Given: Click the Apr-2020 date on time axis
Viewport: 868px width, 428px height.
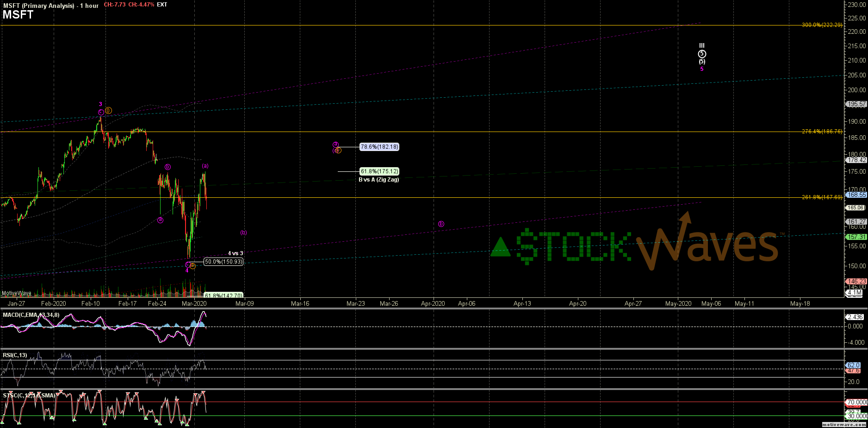Looking at the screenshot, I should click(x=433, y=304).
